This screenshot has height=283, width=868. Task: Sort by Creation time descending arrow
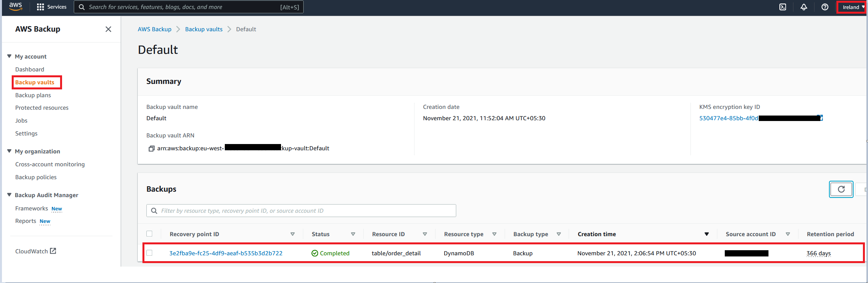coord(706,234)
